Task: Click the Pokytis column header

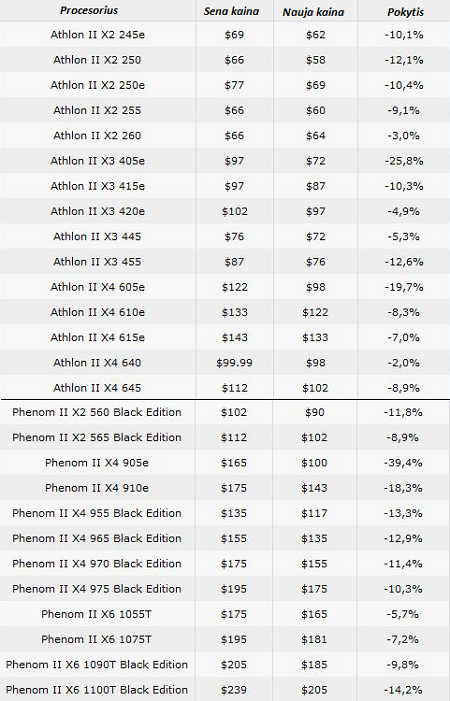Action: pos(405,12)
